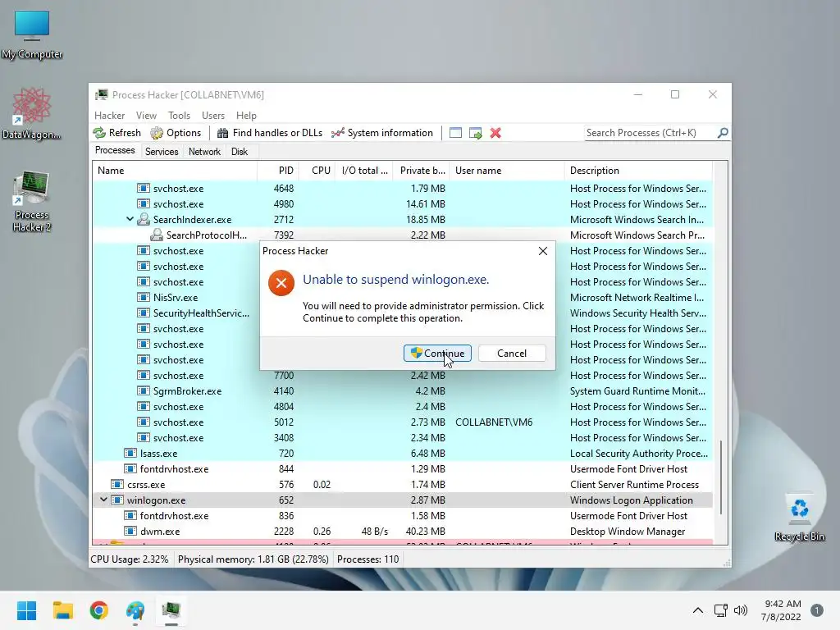Open the Users menu

click(x=213, y=115)
